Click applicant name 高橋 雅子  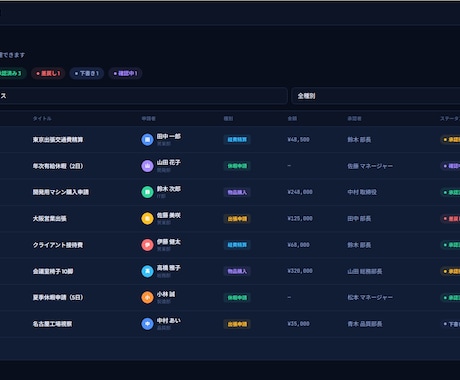coord(169,268)
